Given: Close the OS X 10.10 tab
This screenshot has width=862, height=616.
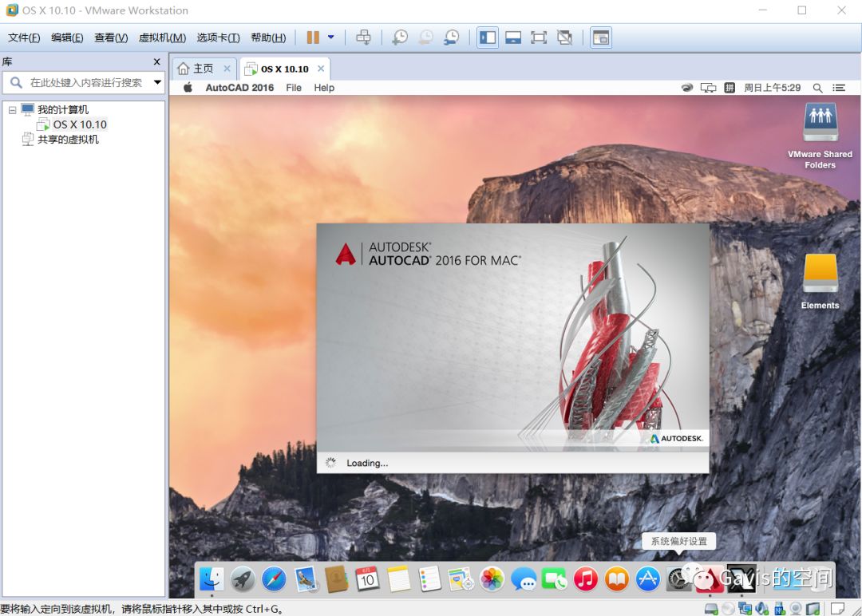Looking at the screenshot, I should tap(321, 69).
